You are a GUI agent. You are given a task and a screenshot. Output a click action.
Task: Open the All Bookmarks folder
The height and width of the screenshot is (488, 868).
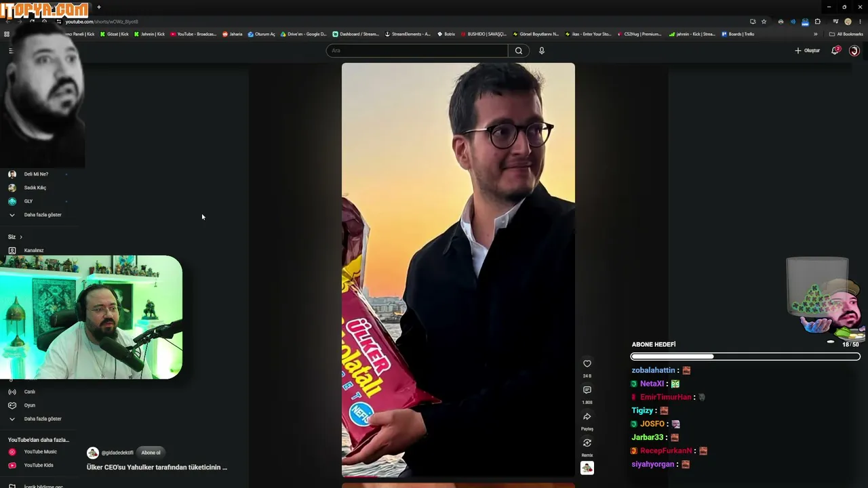[x=846, y=34]
